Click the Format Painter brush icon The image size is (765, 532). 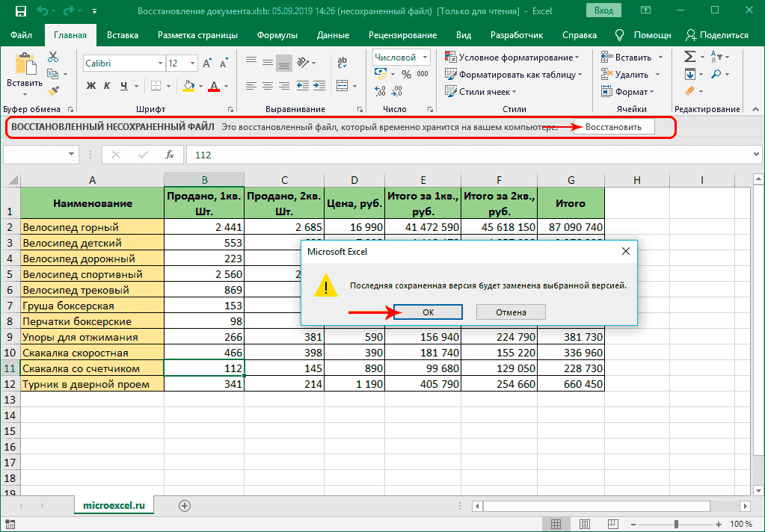pyautogui.click(x=53, y=90)
